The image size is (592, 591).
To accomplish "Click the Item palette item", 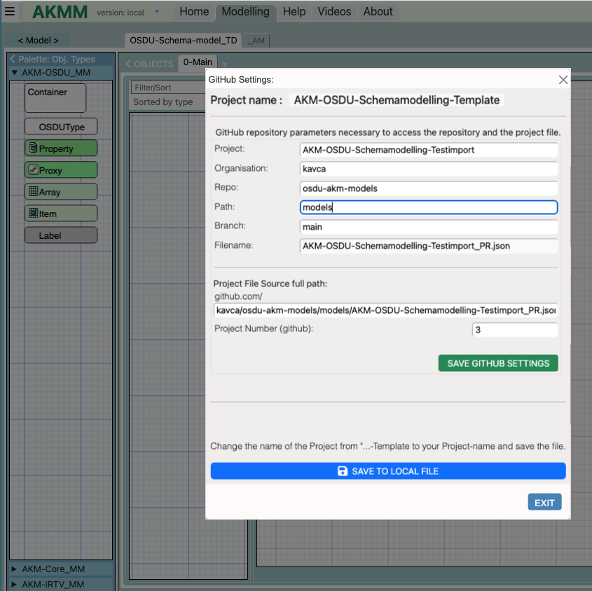I will tap(61, 214).
